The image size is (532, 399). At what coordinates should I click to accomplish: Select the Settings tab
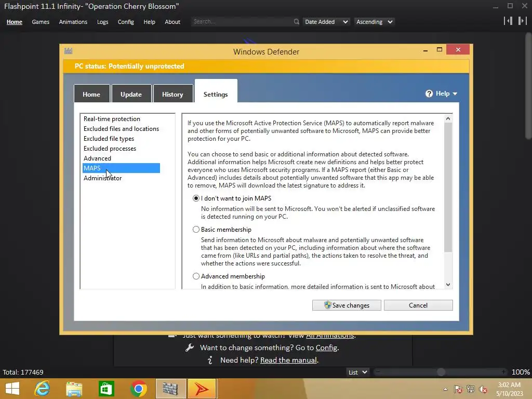[x=216, y=91]
